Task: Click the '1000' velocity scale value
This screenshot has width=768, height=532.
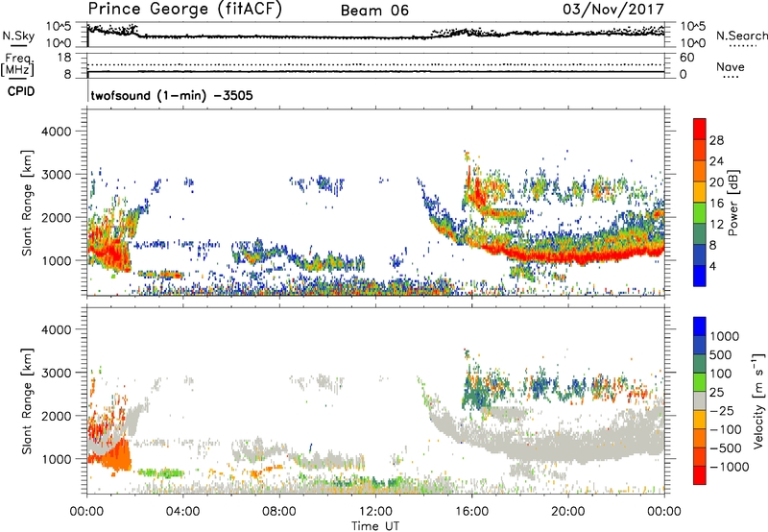Action: pos(724,336)
